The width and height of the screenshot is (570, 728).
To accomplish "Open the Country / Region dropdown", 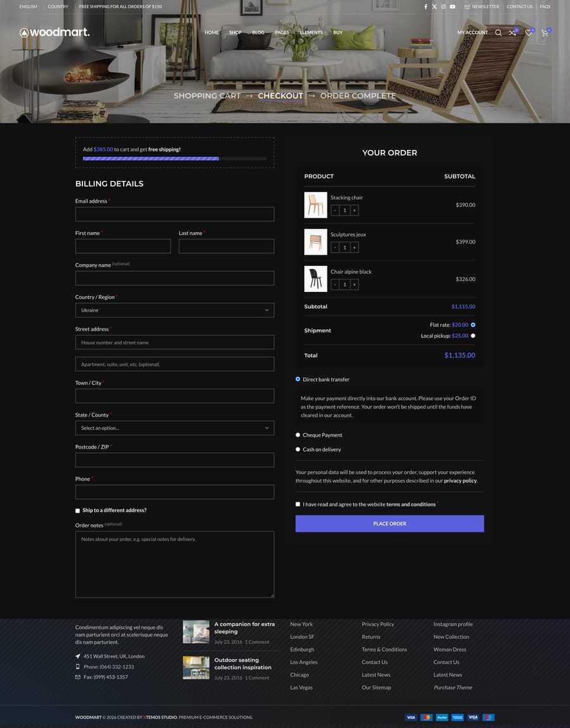I will 175,310.
